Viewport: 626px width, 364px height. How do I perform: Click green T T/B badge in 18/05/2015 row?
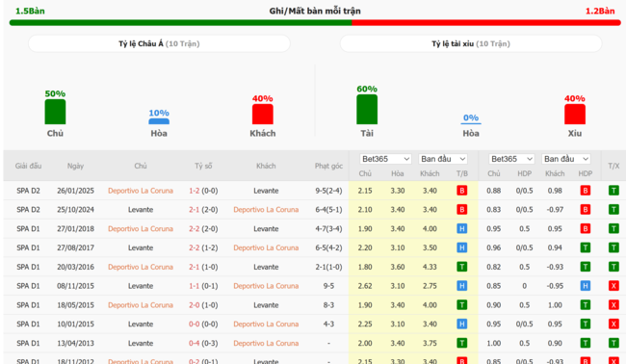pos(462,305)
